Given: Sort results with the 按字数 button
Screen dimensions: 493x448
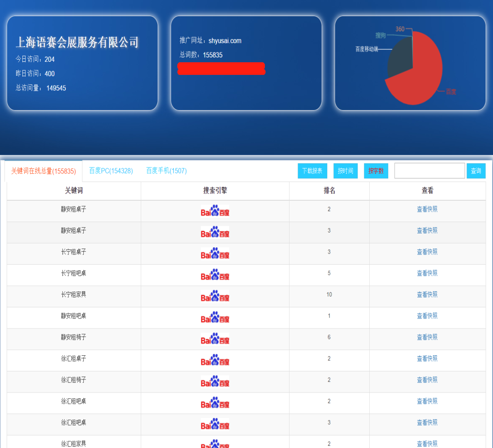Looking at the screenshot, I should click(x=376, y=171).
